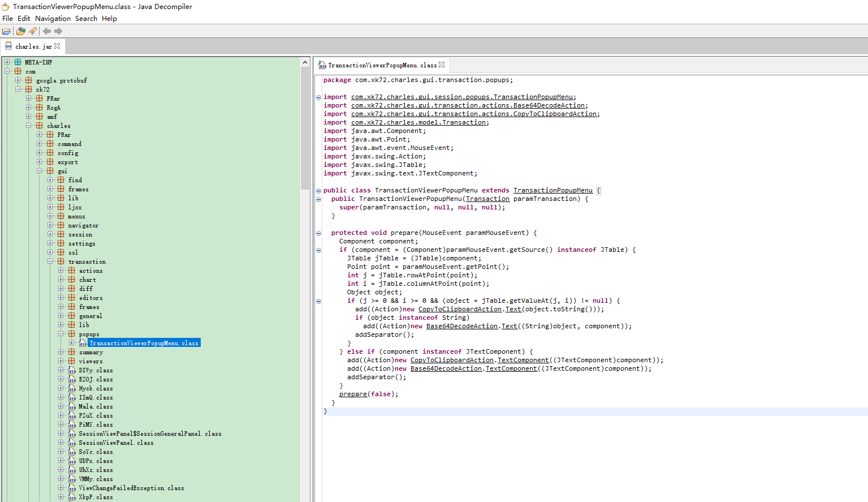Open the Navigation menu

pyautogui.click(x=53, y=18)
